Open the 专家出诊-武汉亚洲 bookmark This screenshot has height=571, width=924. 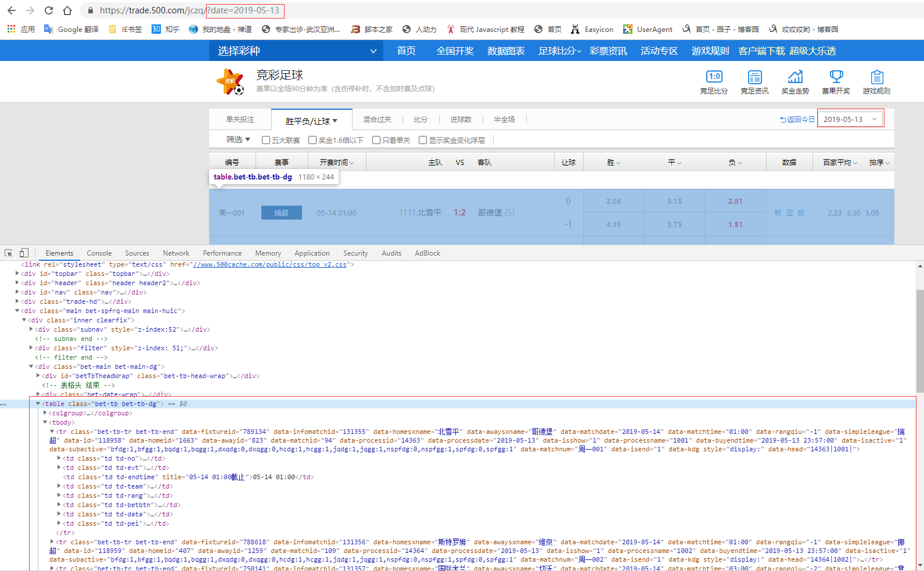pos(301,29)
